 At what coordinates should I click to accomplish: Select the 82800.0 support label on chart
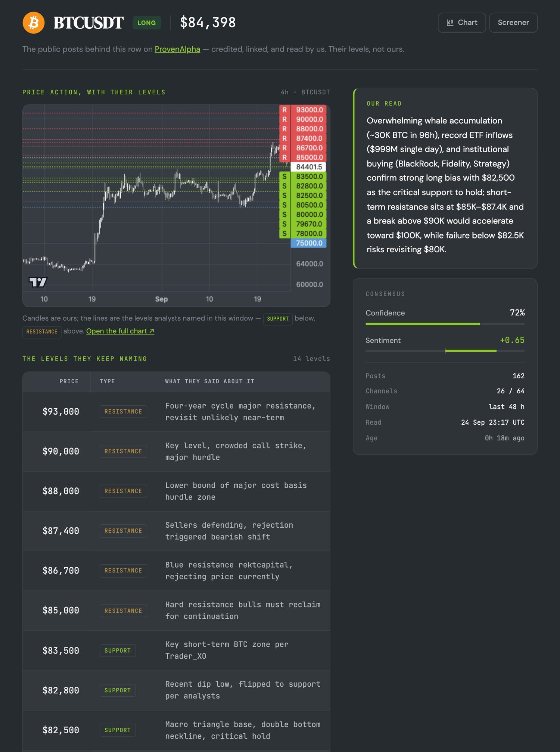(x=303, y=186)
